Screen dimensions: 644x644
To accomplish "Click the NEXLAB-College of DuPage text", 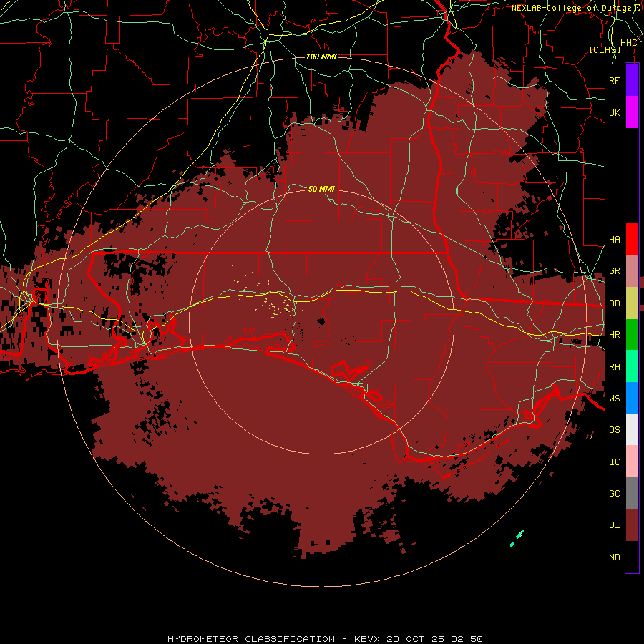I will coord(571,8).
